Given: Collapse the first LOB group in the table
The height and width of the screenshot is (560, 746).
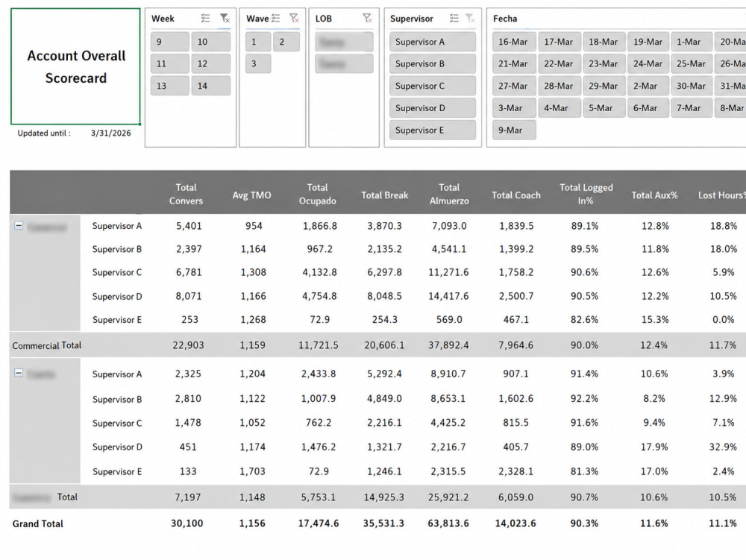Looking at the screenshot, I should pyautogui.click(x=19, y=225).
